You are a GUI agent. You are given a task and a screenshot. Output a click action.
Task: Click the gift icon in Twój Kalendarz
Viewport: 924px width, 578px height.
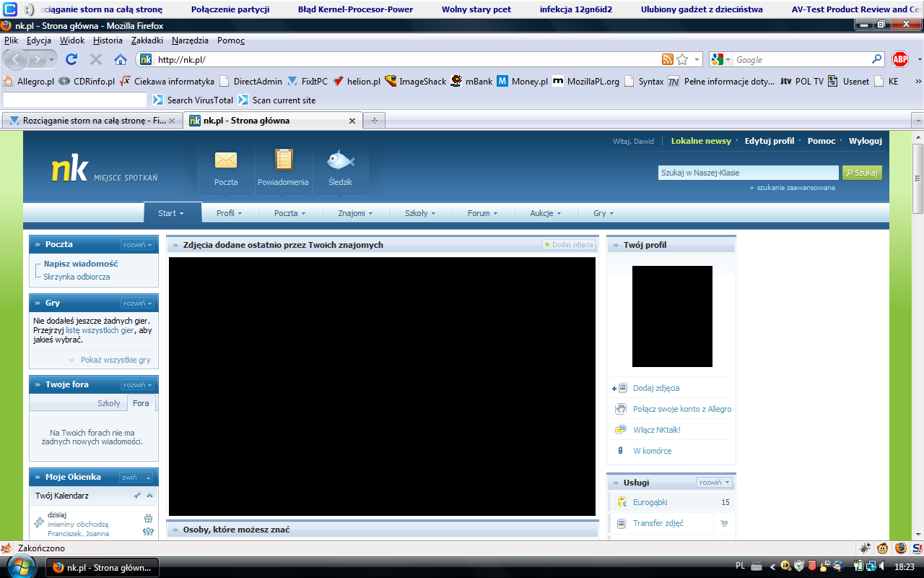148,518
